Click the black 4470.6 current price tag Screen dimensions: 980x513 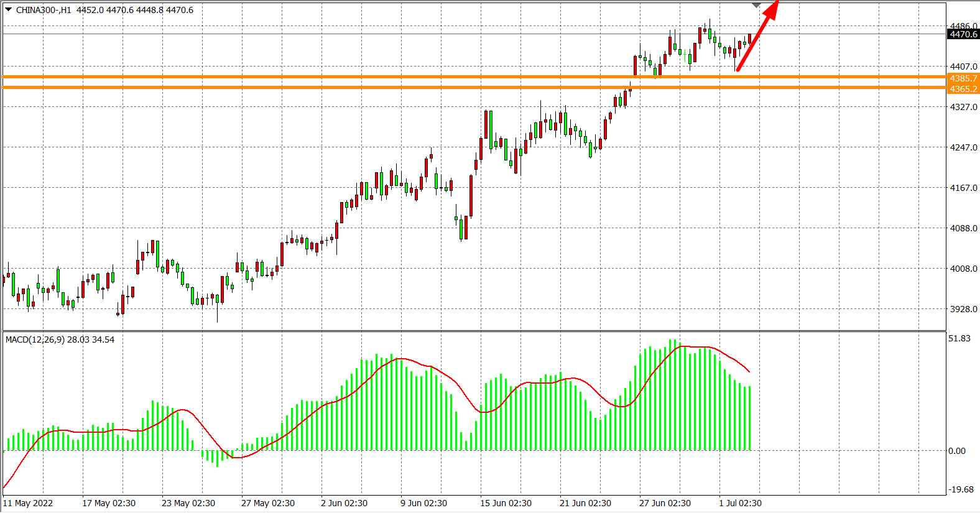point(963,34)
